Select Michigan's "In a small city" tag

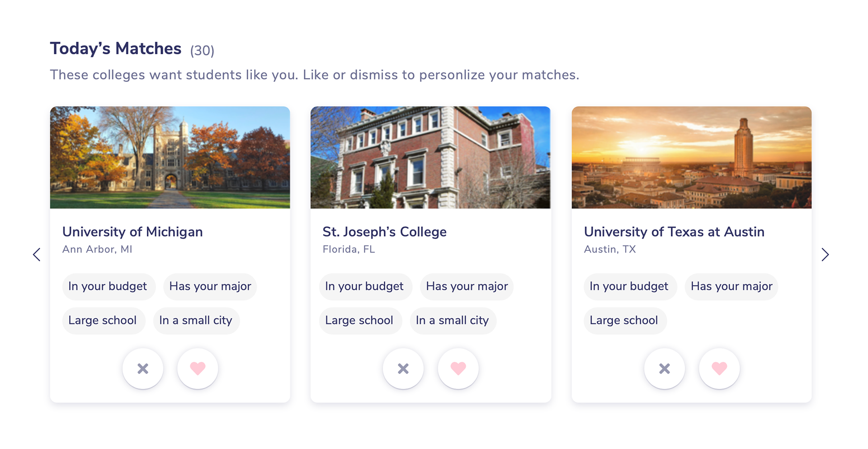pos(196,321)
